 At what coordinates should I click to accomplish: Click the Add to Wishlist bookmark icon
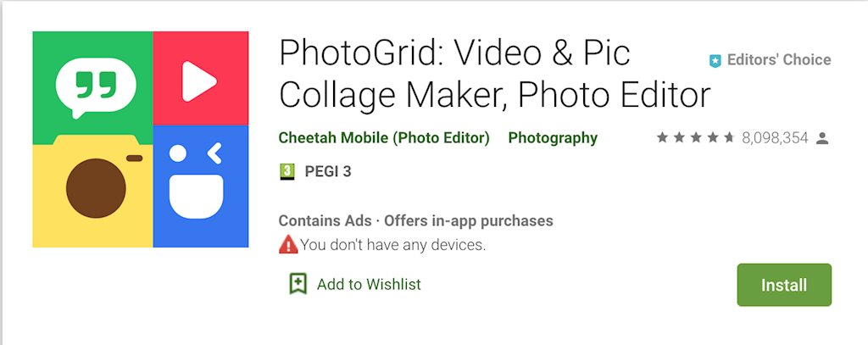pyautogui.click(x=298, y=284)
